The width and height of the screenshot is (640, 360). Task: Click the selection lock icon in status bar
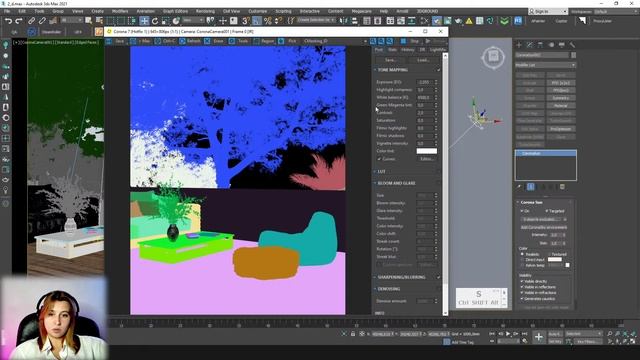point(353,334)
